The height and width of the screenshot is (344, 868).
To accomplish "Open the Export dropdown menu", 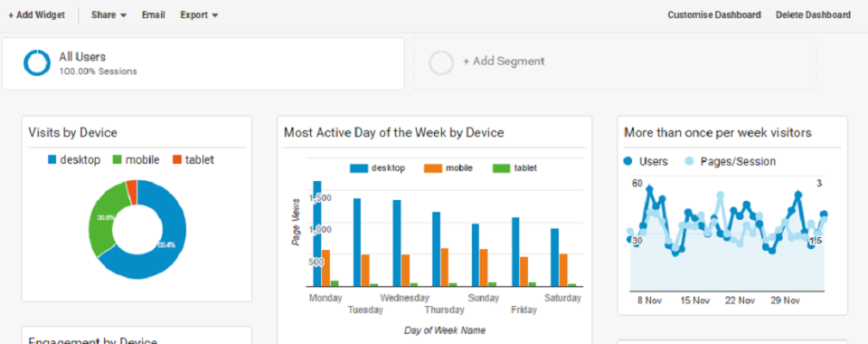I will [x=199, y=15].
